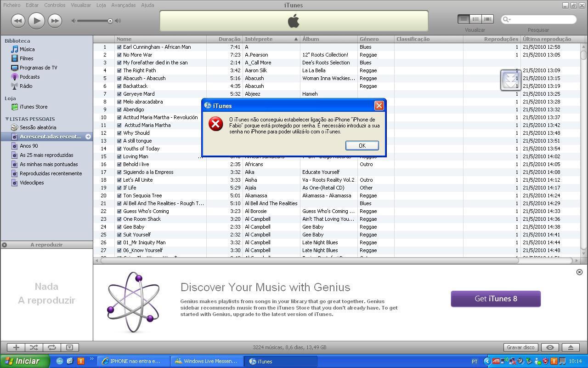The width and height of the screenshot is (588, 368).
Task: Add a new playlist with plus button
Action: (16, 347)
